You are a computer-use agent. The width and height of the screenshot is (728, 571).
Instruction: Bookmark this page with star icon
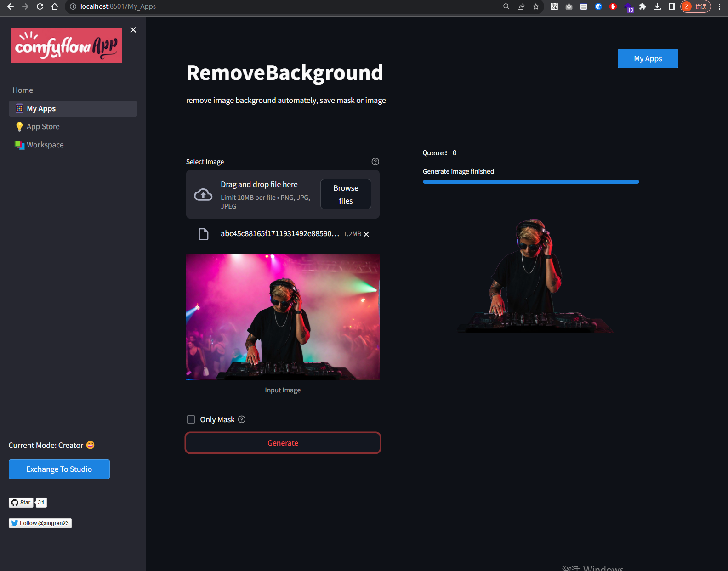pos(536,6)
